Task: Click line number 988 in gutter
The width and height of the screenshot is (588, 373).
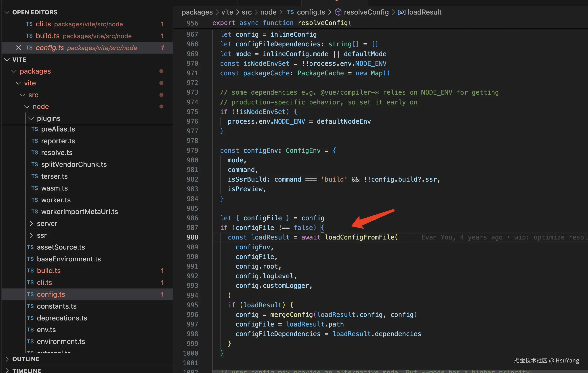Action: pyautogui.click(x=192, y=237)
